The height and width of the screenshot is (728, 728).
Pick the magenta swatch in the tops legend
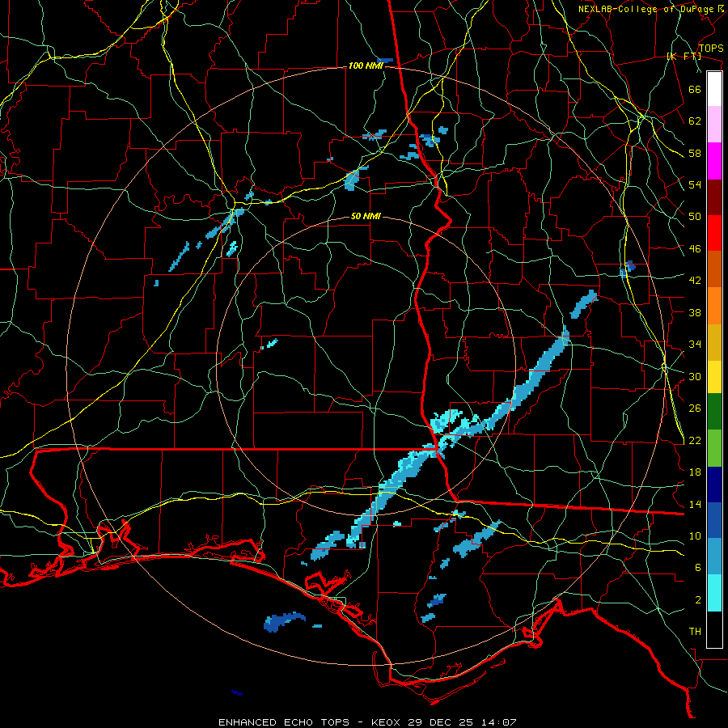(714, 161)
